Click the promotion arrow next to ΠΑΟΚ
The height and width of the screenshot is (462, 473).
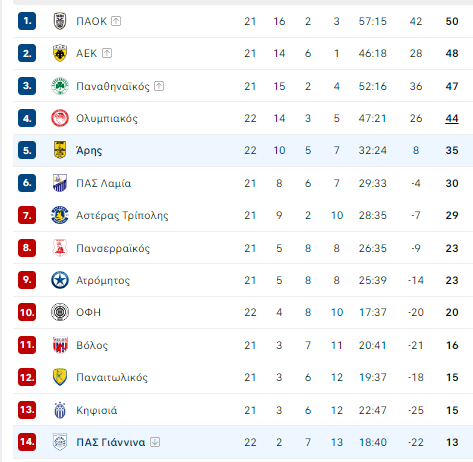coord(116,21)
